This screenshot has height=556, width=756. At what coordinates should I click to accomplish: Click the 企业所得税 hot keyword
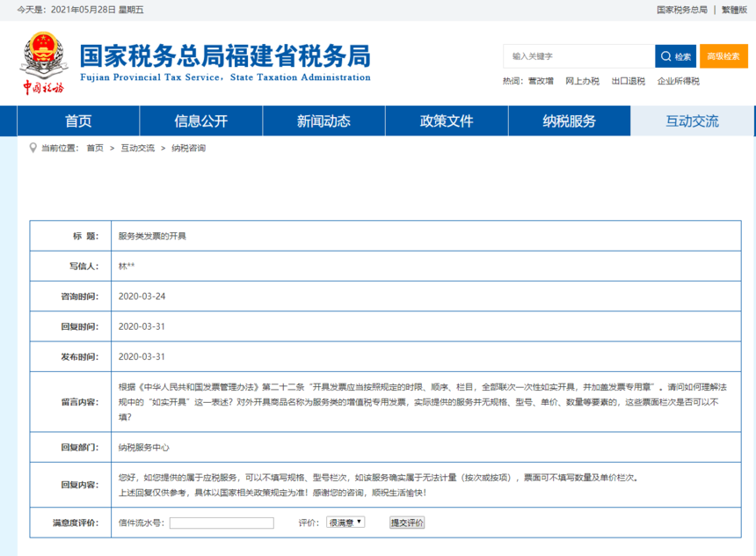pos(679,81)
